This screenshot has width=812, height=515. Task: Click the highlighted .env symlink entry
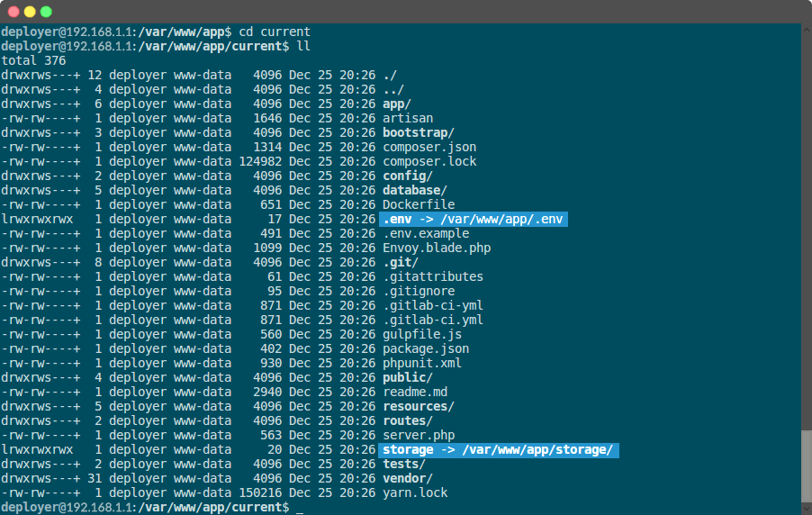pyautogui.click(x=474, y=219)
